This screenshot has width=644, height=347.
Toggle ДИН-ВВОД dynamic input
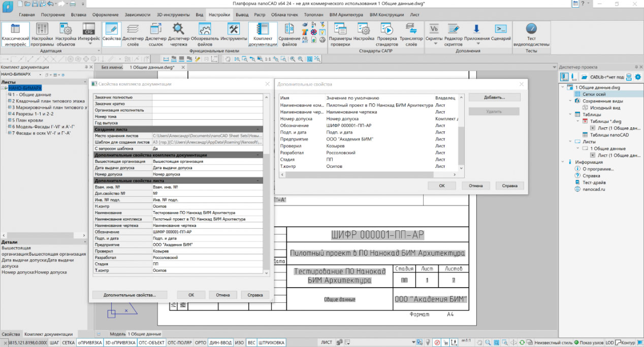coord(221,343)
